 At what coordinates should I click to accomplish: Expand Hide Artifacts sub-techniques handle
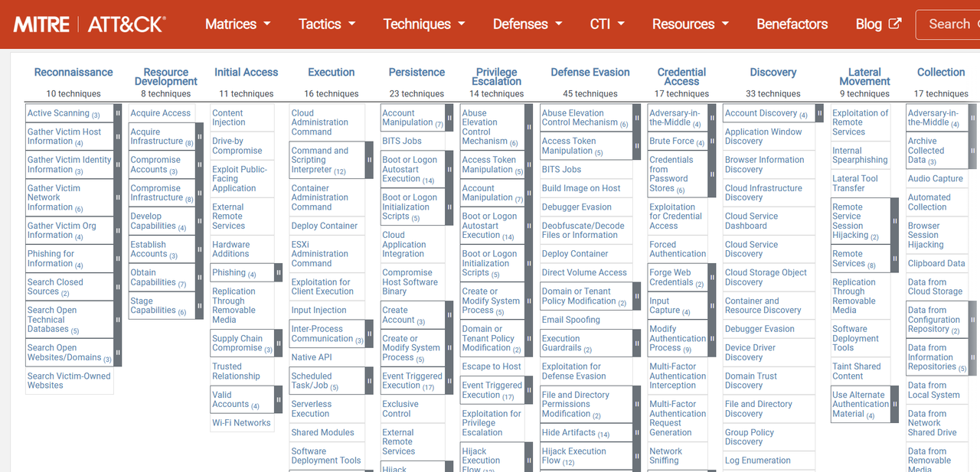(637, 432)
